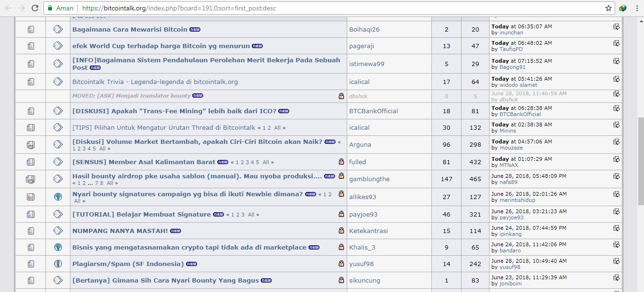Click the topic status icon of TIPS Pilihan Untuk Mengatur
Screen dimensions: 644x292
(31, 128)
